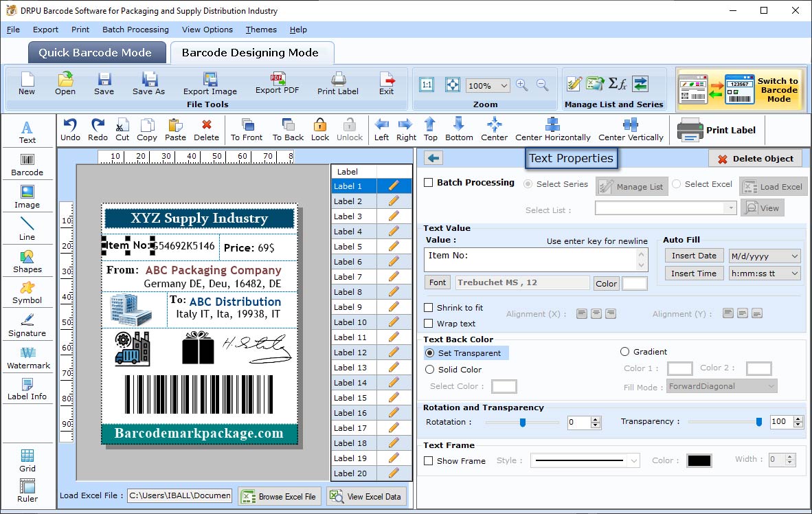Choose the Select Excel radio option
Image resolution: width=812 pixels, height=514 pixels.
[676, 184]
